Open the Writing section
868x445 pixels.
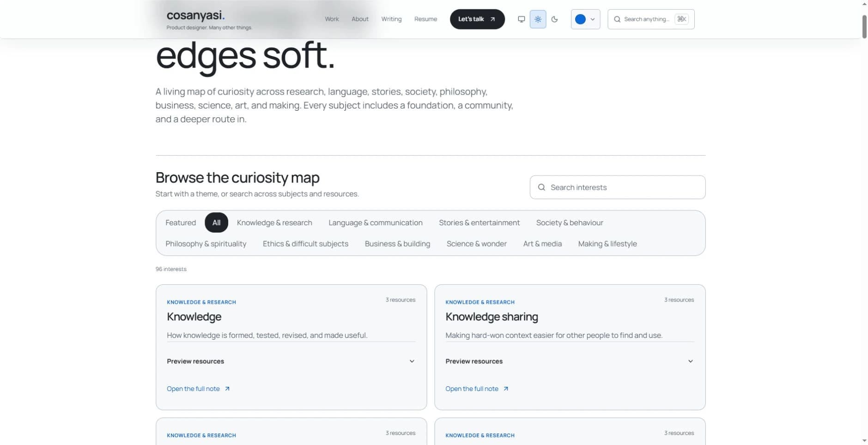click(391, 19)
